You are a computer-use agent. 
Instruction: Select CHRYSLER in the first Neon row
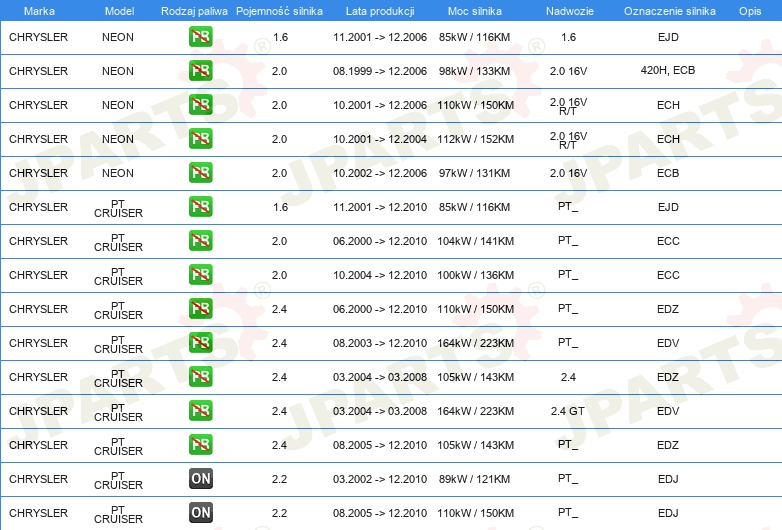pyautogui.click(x=39, y=37)
